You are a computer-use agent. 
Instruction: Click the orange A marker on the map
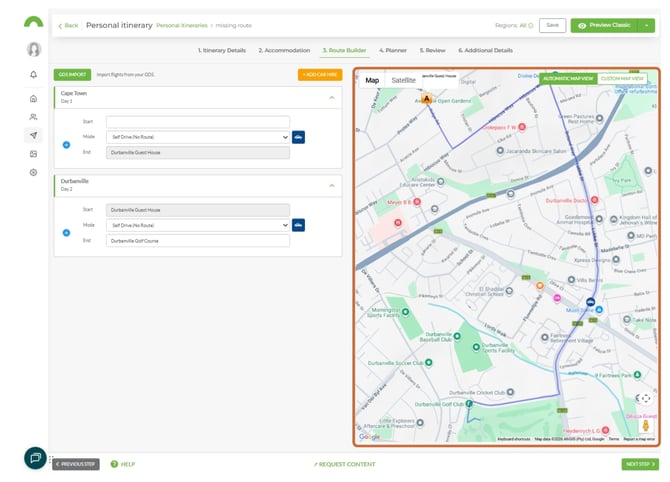[426, 99]
